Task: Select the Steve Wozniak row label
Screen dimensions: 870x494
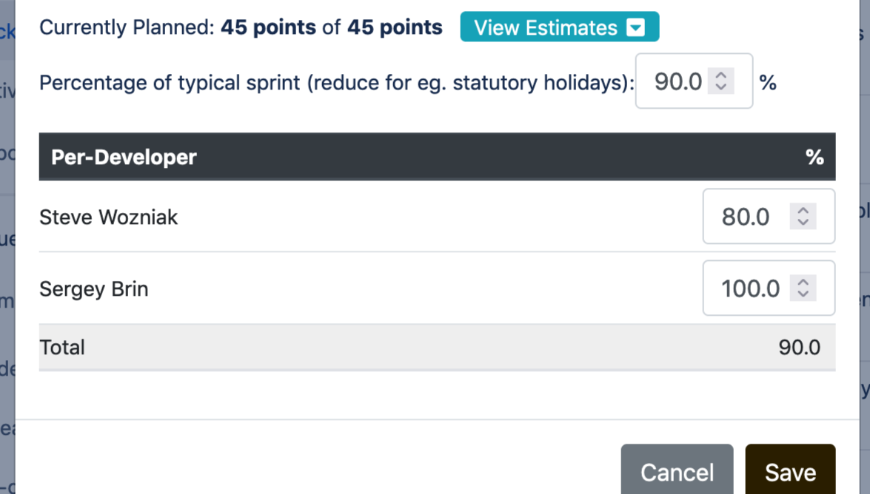Action: pyautogui.click(x=108, y=216)
